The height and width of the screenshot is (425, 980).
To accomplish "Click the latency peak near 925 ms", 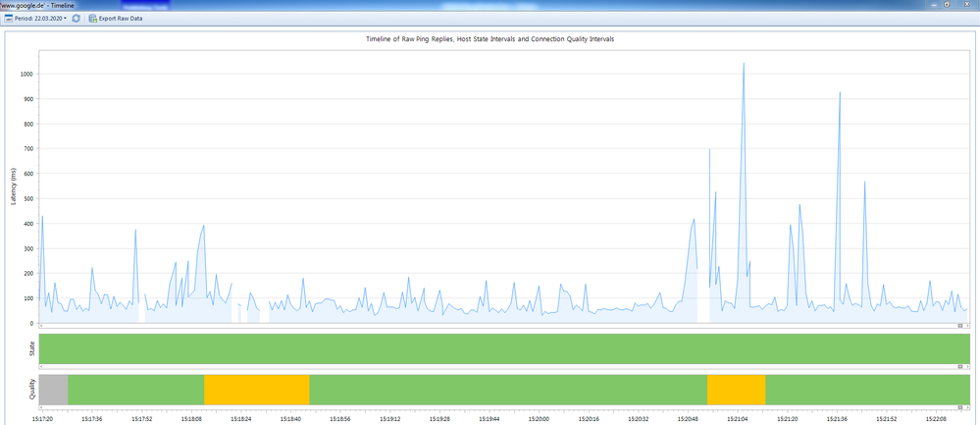I will (840, 92).
